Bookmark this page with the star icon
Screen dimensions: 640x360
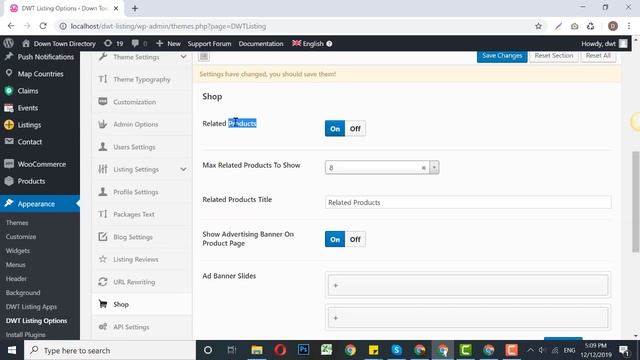(538, 26)
